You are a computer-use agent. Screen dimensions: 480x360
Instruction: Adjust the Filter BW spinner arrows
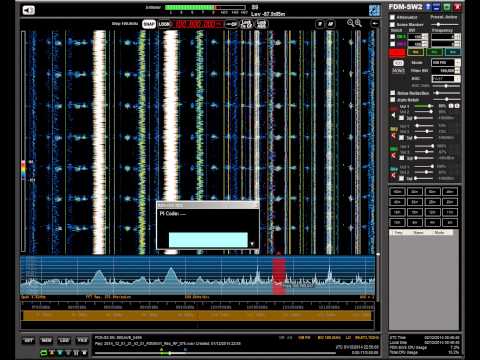pos(458,70)
